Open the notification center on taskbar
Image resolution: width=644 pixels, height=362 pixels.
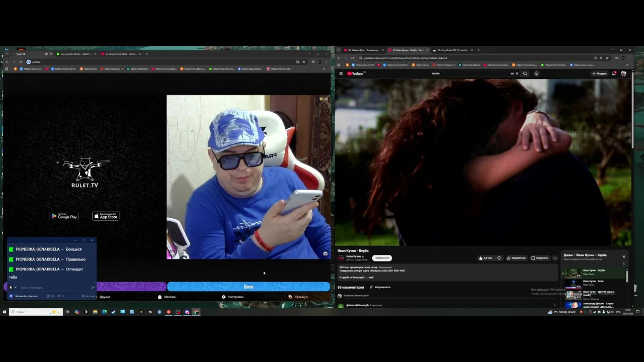coord(638,312)
